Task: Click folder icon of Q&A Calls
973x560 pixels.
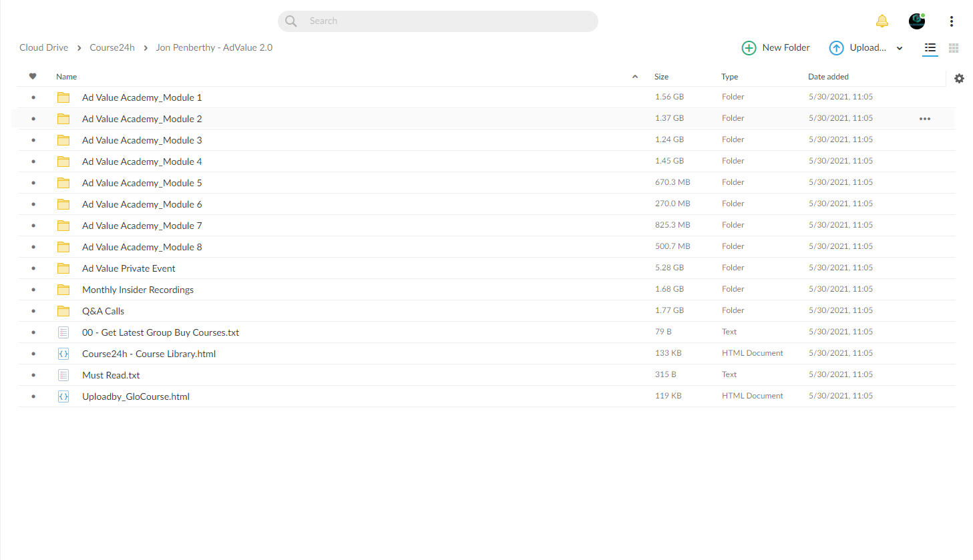Action: pyautogui.click(x=63, y=311)
